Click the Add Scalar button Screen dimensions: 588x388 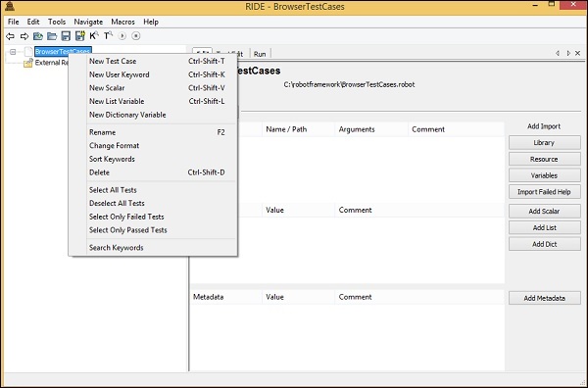click(x=545, y=212)
